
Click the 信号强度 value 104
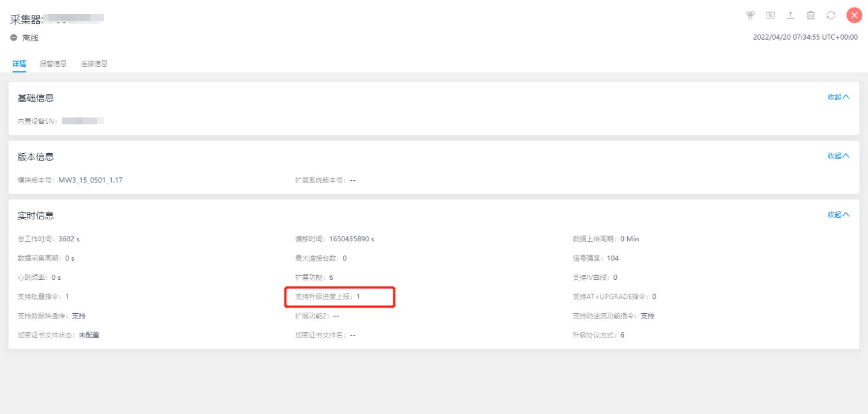click(612, 259)
